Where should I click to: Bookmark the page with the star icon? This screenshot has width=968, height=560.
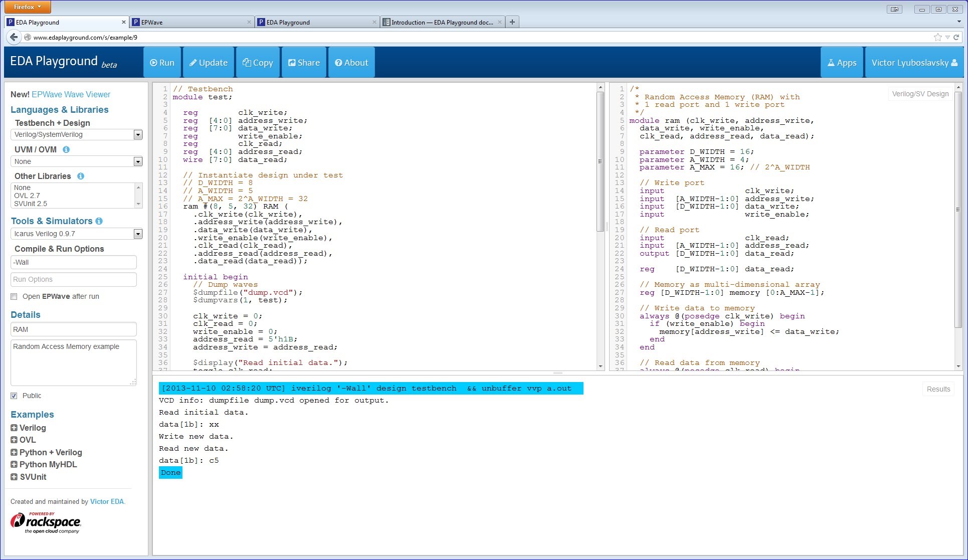pyautogui.click(x=937, y=37)
